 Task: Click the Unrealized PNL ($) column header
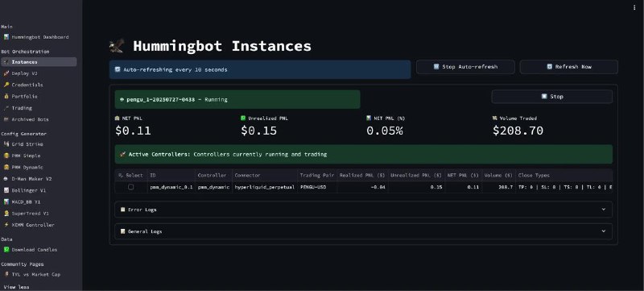pos(416,176)
